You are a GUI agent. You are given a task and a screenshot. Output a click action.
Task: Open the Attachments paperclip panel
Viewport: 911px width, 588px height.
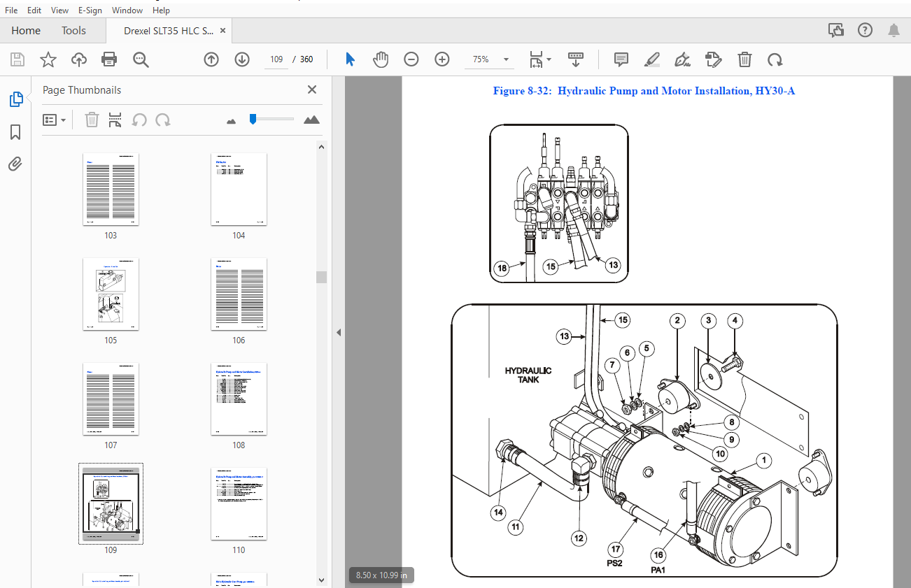[x=15, y=164]
